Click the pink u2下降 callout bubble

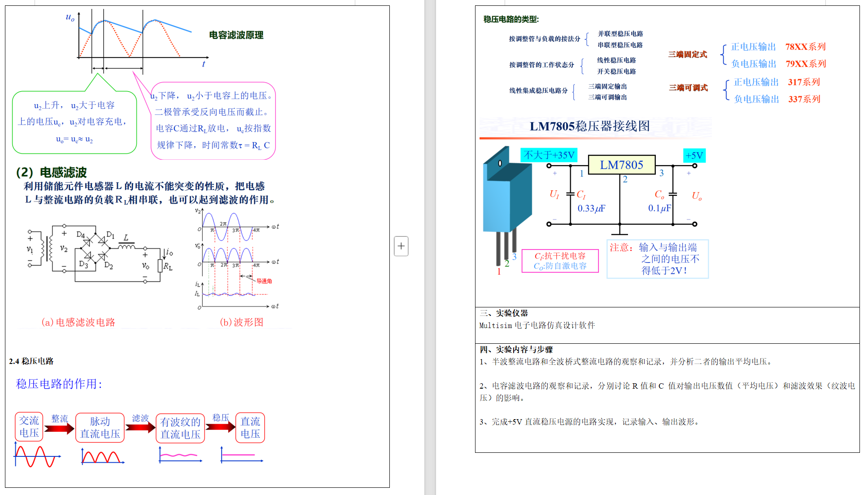click(x=213, y=120)
